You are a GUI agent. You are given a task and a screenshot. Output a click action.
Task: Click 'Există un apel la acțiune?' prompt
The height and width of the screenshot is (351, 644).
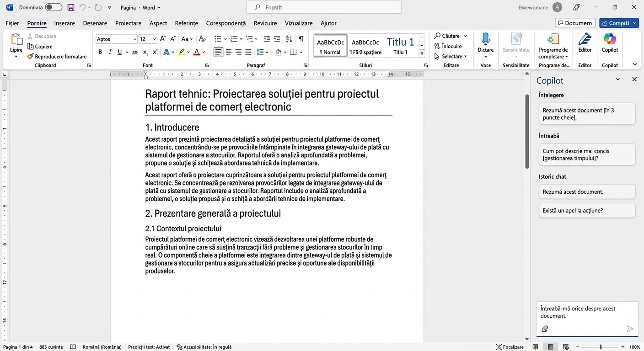pyautogui.click(x=587, y=210)
